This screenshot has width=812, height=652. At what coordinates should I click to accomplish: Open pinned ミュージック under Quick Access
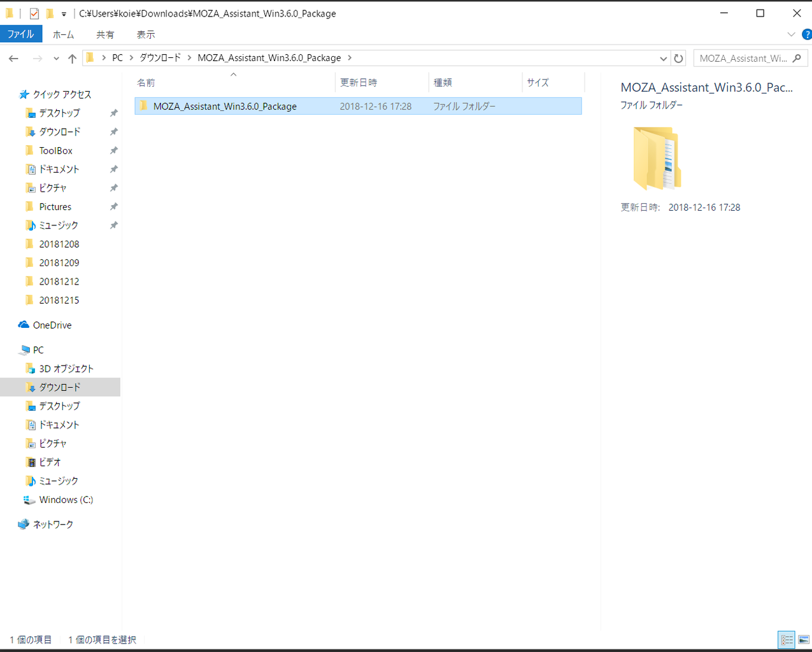[59, 225]
